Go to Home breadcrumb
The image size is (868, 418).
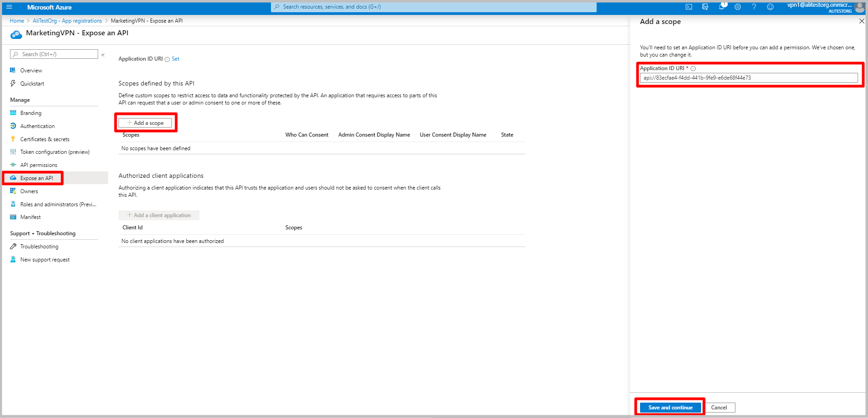coord(17,21)
